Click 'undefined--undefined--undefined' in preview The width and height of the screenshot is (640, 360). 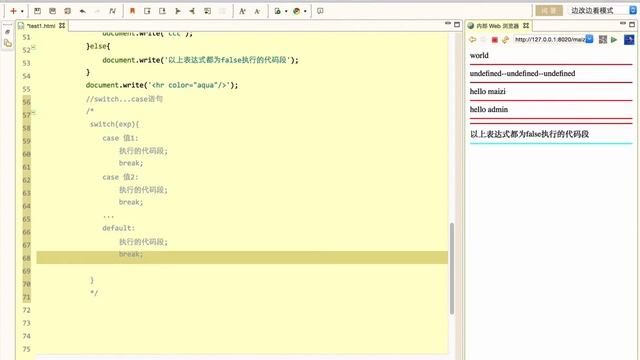point(522,73)
